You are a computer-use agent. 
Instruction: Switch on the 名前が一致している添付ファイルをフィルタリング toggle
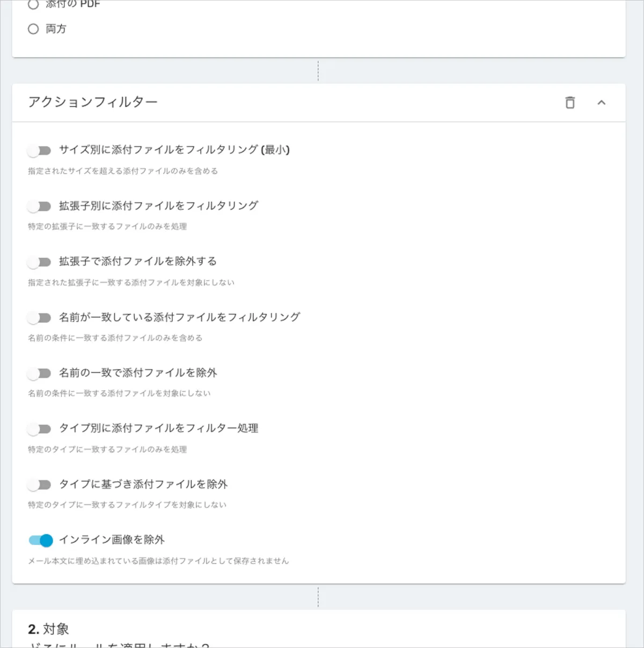[39, 318]
